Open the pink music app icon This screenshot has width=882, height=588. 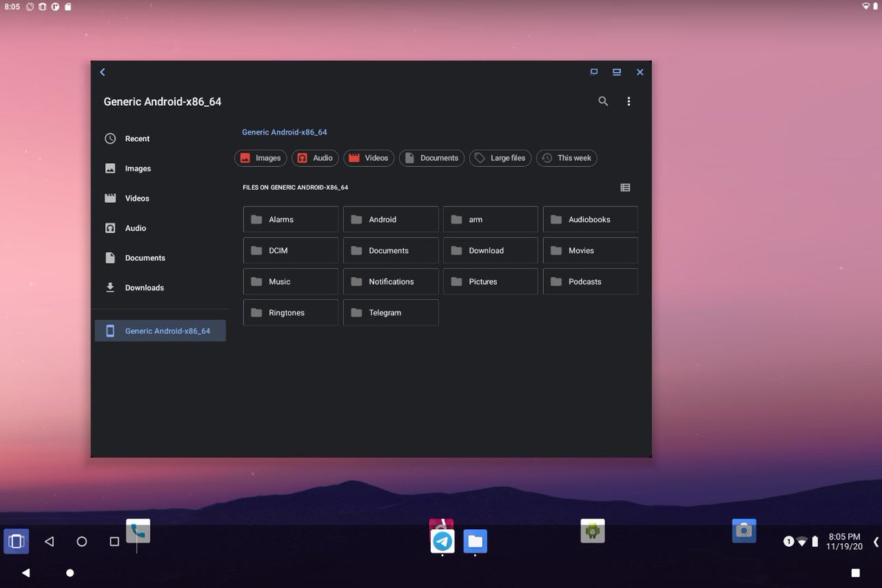pos(441,524)
